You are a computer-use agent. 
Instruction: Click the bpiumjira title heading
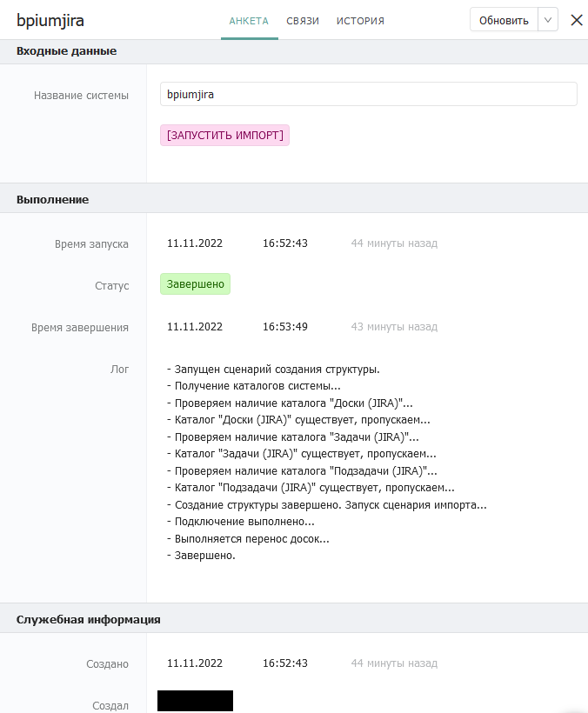(50, 21)
